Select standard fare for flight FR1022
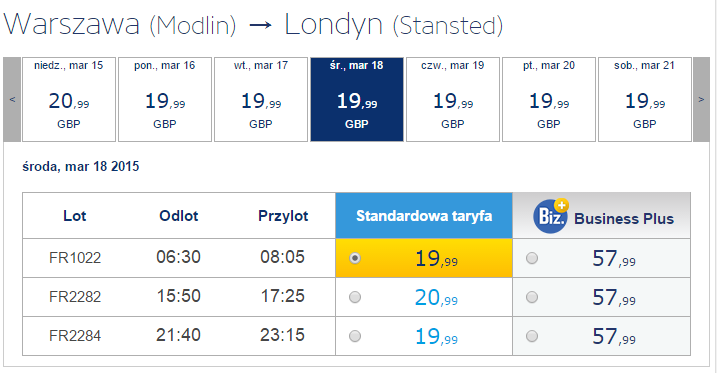 click(355, 258)
